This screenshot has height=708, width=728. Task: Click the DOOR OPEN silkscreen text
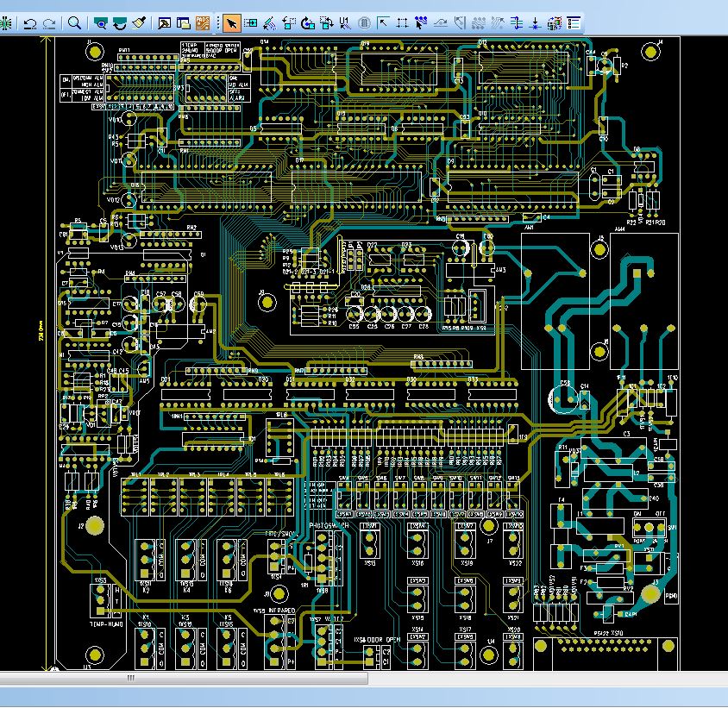[x=384, y=640]
